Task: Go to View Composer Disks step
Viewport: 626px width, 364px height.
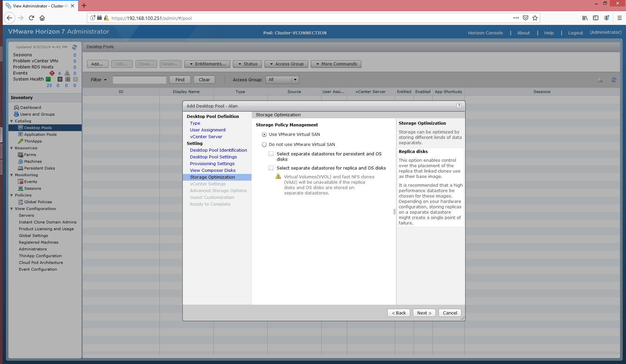Action: click(212, 171)
